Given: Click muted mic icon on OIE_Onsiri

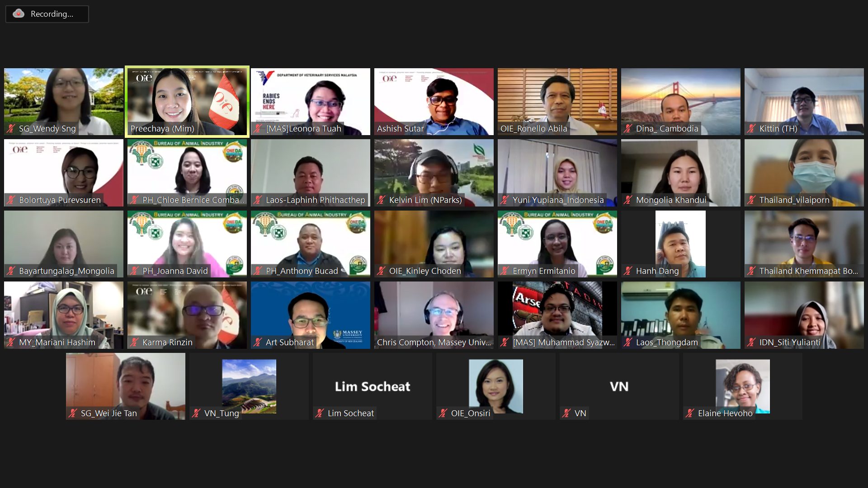Looking at the screenshot, I should point(443,413).
